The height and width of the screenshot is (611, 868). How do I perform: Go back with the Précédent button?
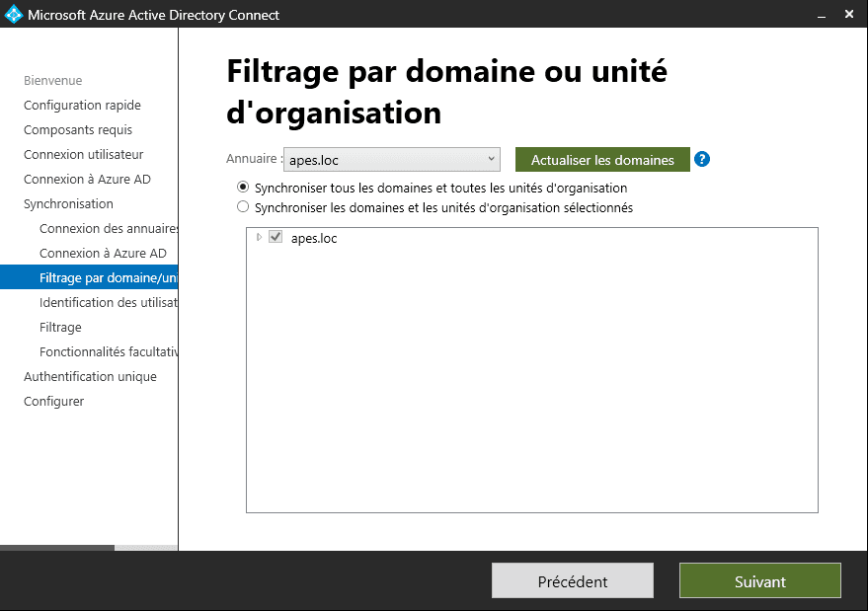point(573,581)
